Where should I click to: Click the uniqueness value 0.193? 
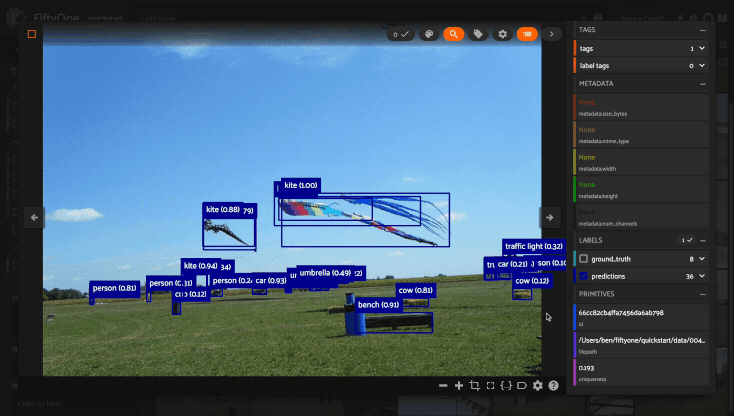pos(586,368)
